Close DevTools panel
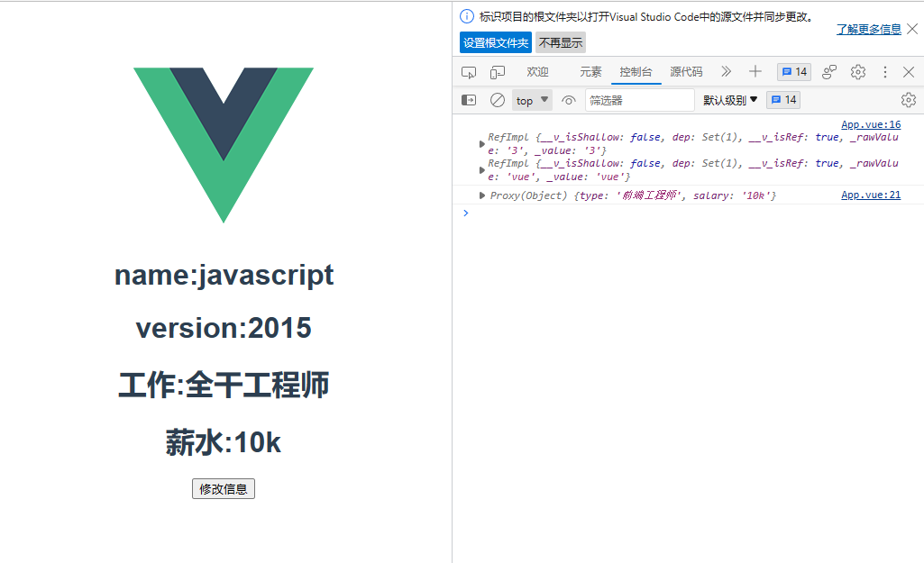This screenshot has height=563, width=924. coord(909,72)
